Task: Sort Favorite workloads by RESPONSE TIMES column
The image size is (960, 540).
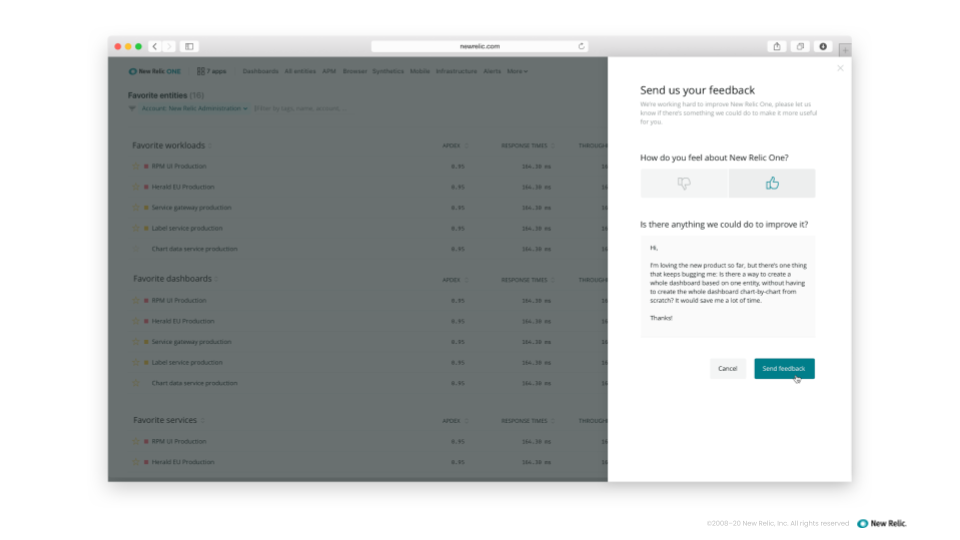Action: (x=527, y=146)
